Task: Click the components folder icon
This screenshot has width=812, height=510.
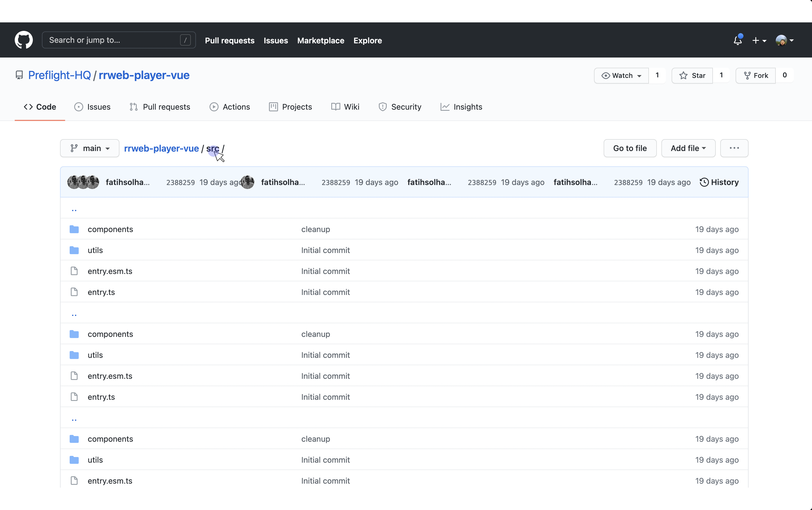Action: click(74, 229)
